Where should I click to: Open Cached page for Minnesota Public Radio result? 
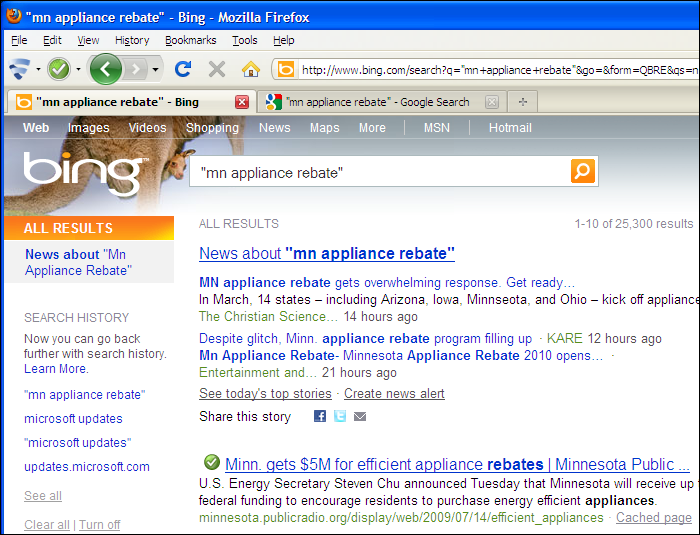654,518
